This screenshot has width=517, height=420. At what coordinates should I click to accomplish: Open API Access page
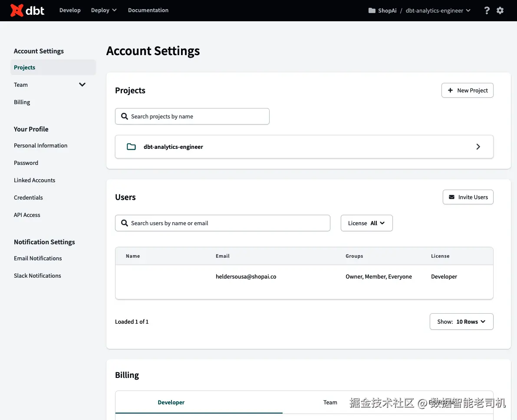pyautogui.click(x=27, y=215)
